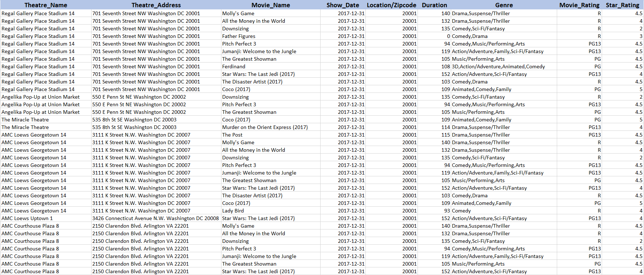The height and width of the screenshot is (275, 644).
Task: Click duration 115 in The Post row
Action: click(434, 135)
